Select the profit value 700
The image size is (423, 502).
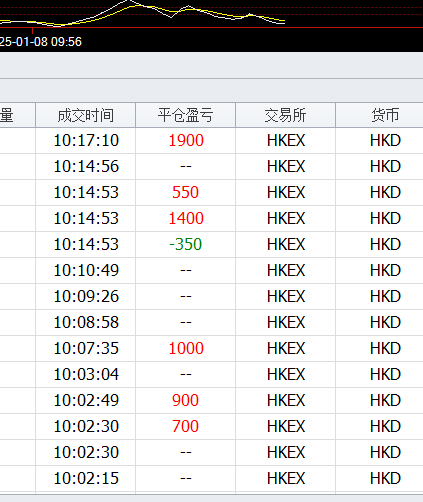coord(186,426)
